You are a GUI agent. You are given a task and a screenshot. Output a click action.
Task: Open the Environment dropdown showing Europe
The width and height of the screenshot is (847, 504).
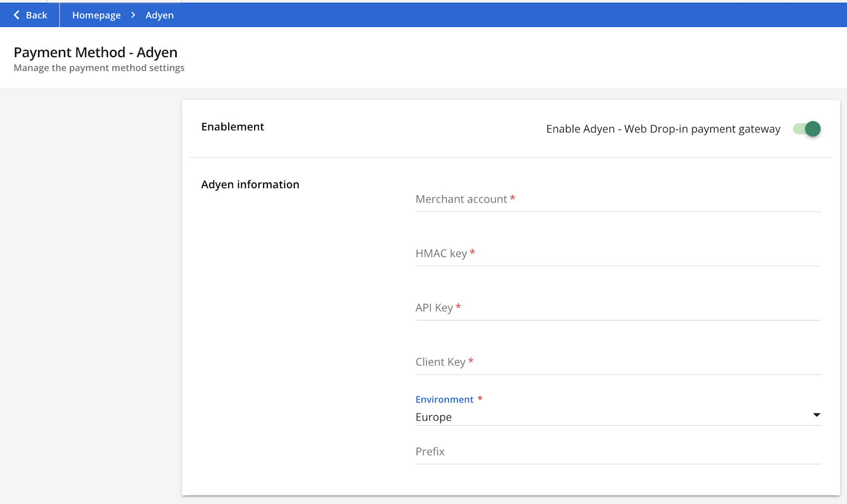(x=618, y=417)
